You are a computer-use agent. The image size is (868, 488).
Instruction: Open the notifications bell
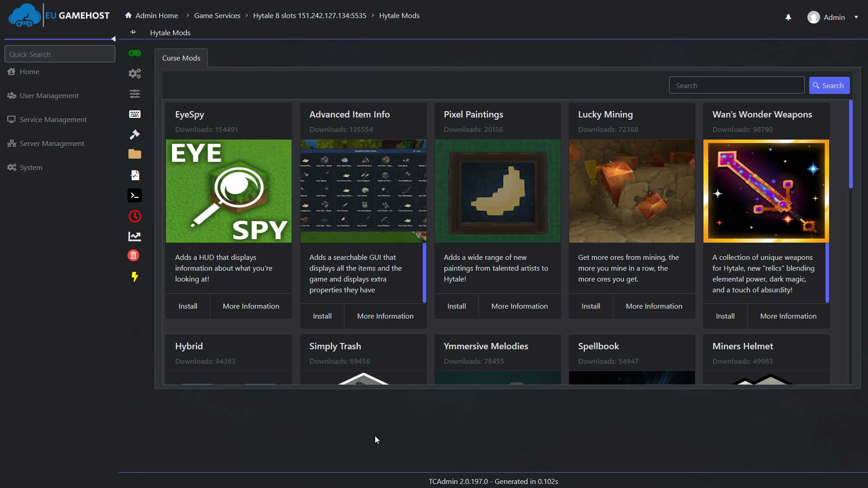(788, 17)
